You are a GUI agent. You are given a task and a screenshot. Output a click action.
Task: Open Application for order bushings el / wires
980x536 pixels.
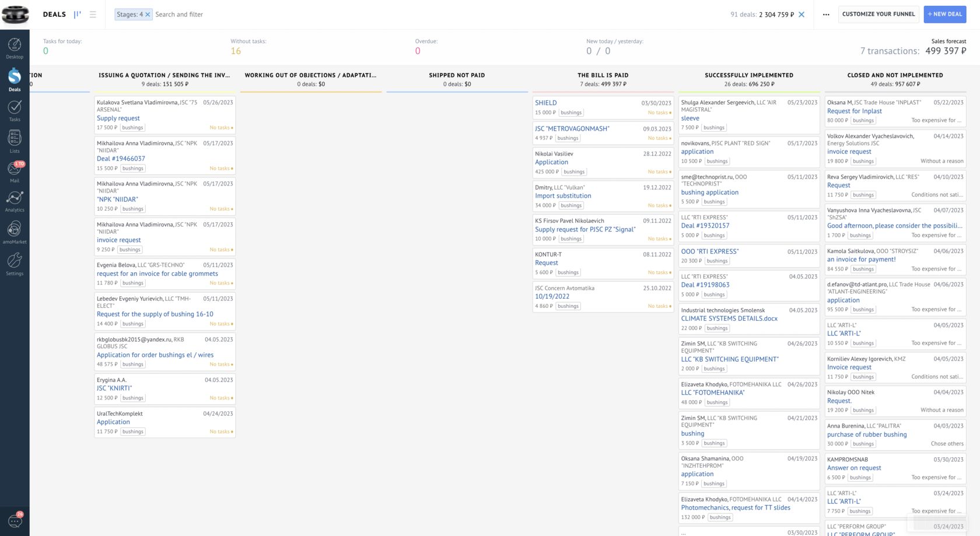155,355
